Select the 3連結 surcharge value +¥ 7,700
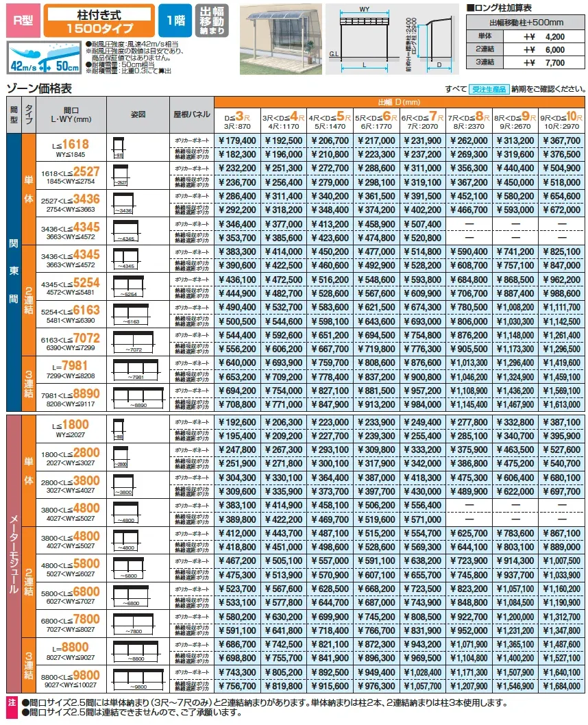The height and width of the screenshot is (725, 588). pyautogui.click(x=544, y=62)
